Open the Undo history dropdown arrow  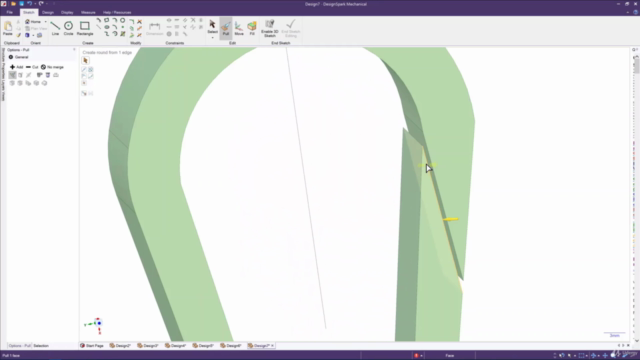pos(35,4)
